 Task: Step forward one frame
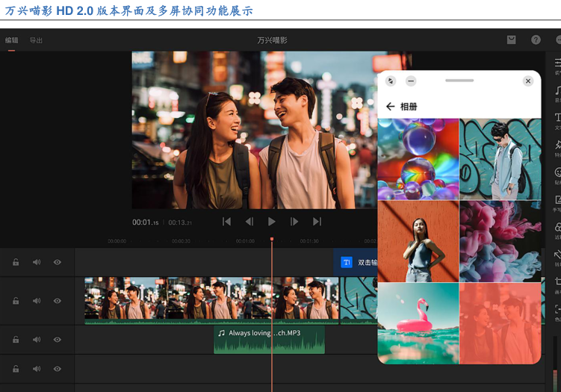(x=294, y=222)
